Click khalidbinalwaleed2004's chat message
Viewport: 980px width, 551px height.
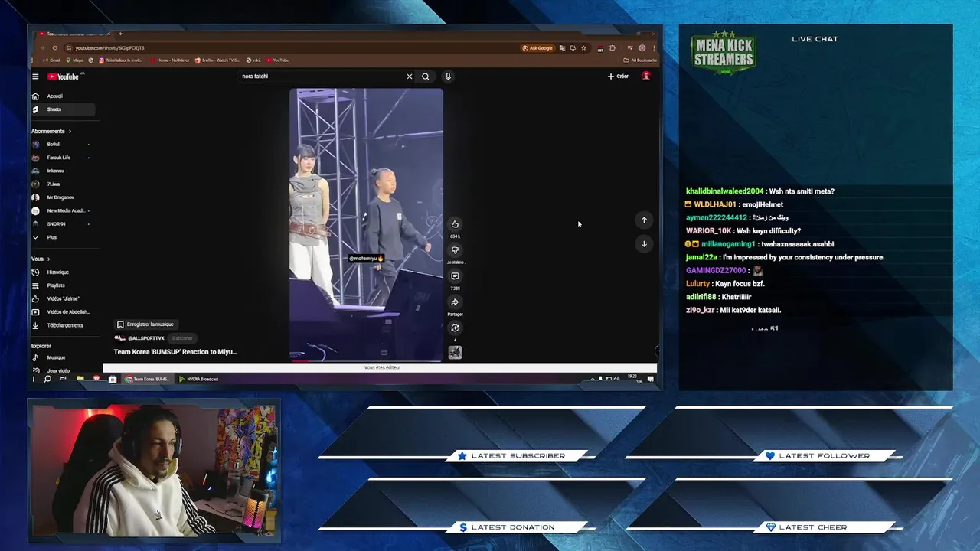point(760,191)
